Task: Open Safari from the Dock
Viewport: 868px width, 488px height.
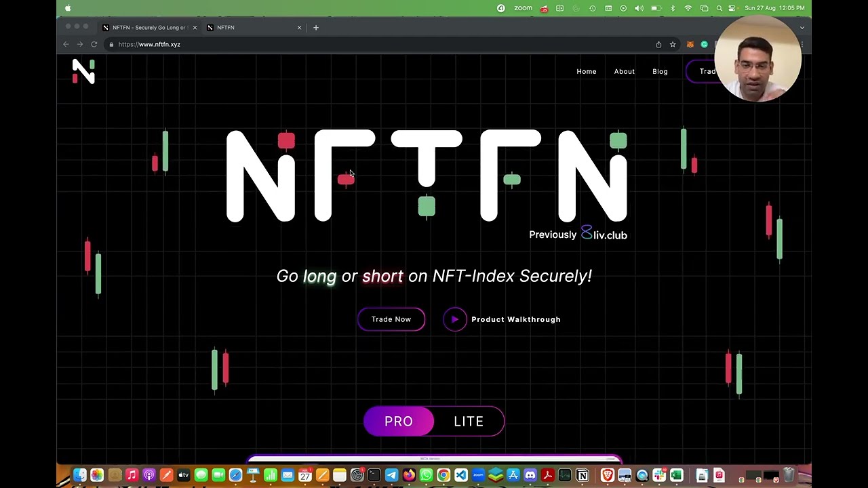Action: (235, 475)
